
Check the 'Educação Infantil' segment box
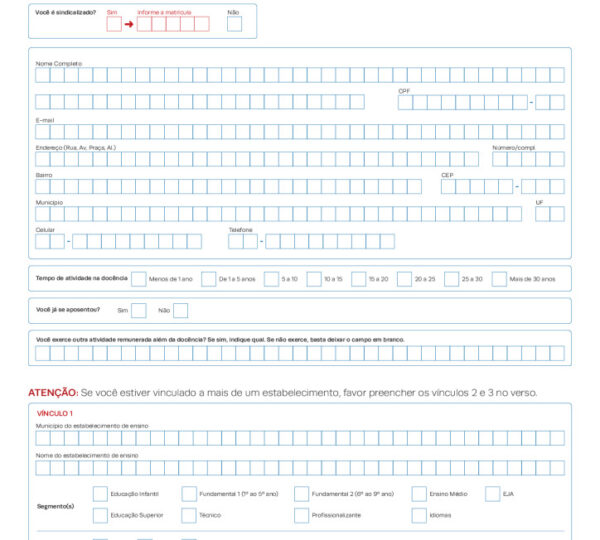[x=100, y=493]
